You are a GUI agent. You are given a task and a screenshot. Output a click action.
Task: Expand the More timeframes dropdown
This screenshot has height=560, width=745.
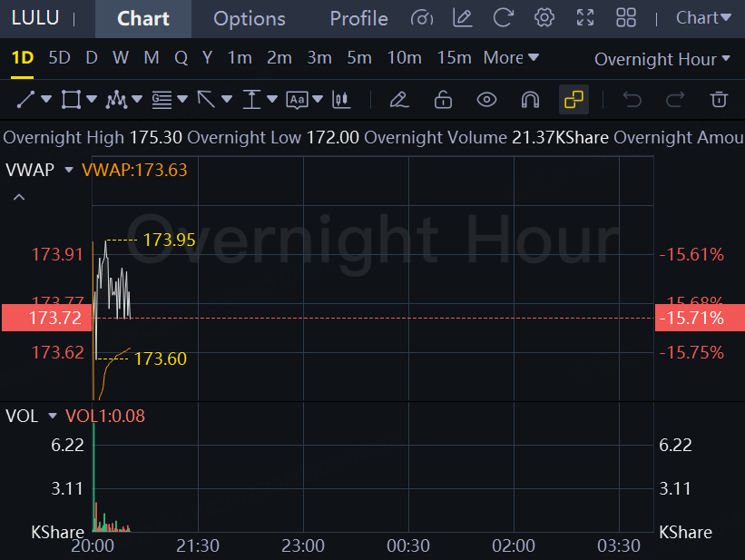(x=511, y=57)
